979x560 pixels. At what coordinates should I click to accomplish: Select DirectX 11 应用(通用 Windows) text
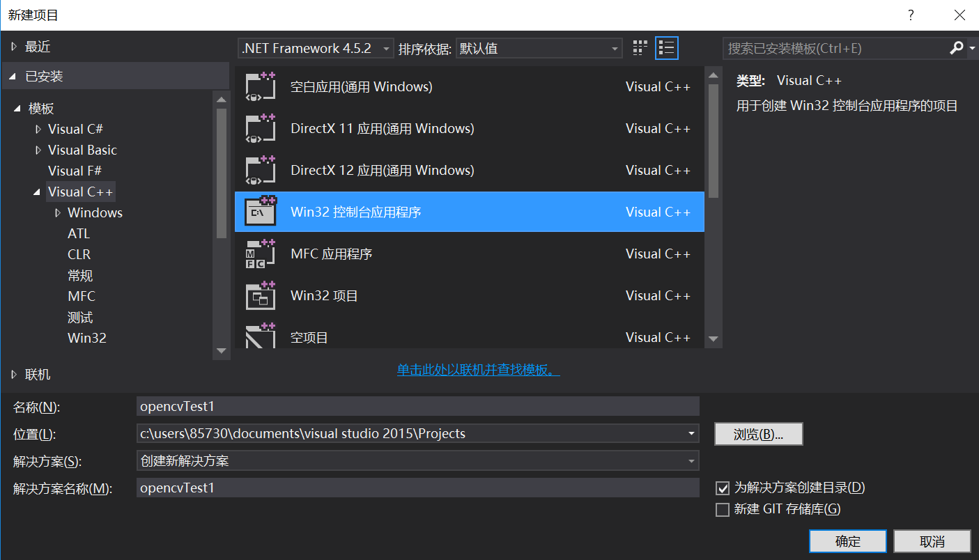coord(383,129)
